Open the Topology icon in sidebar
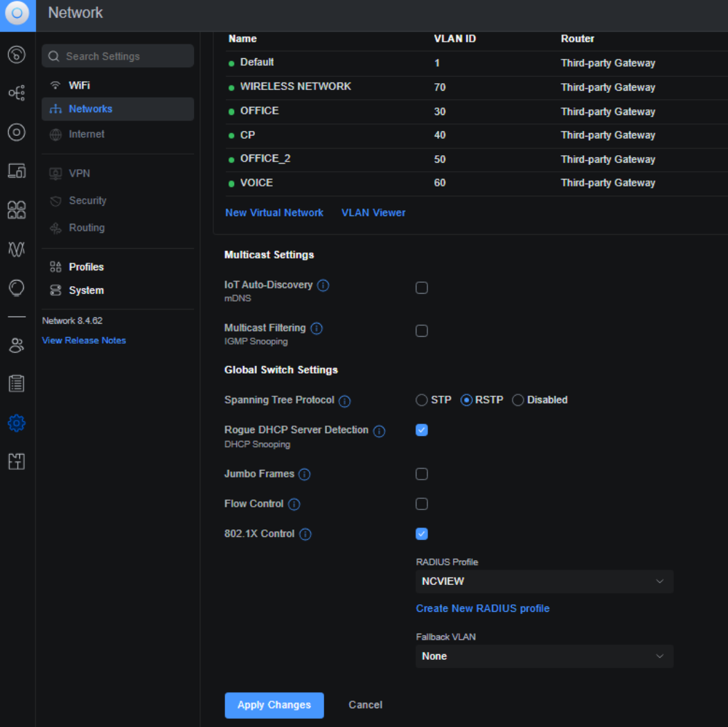The width and height of the screenshot is (728, 727). 17,93
